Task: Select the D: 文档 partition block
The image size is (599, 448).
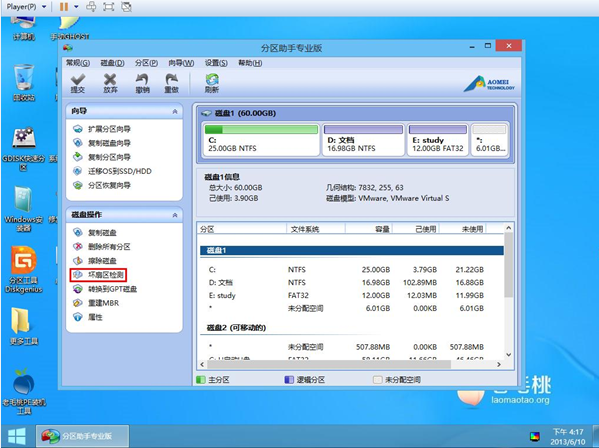Action: click(363, 140)
